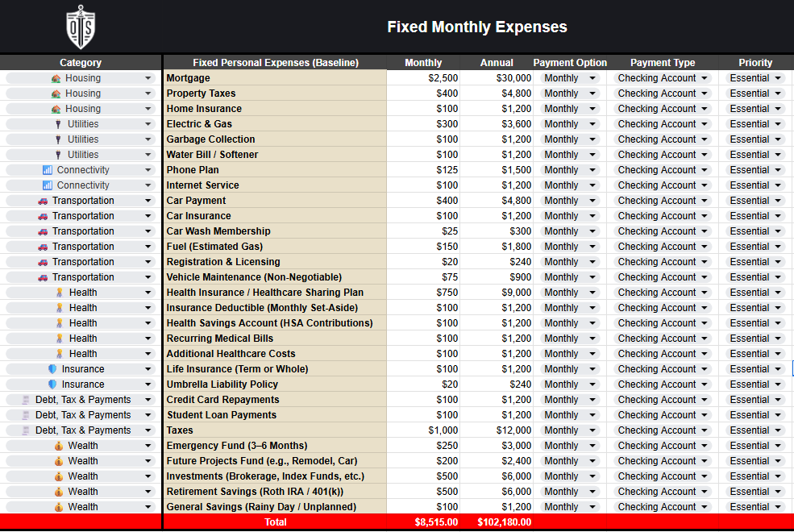Image resolution: width=794 pixels, height=532 pixels.
Task: Open the Checking Account dropdown for Car Payment
Action: [705, 201]
